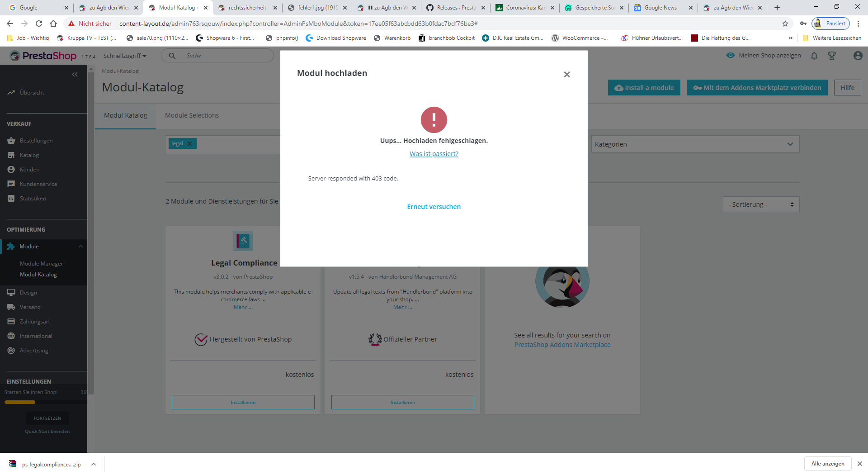
Task: Click the search magnifier icon
Action: pos(172,56)
